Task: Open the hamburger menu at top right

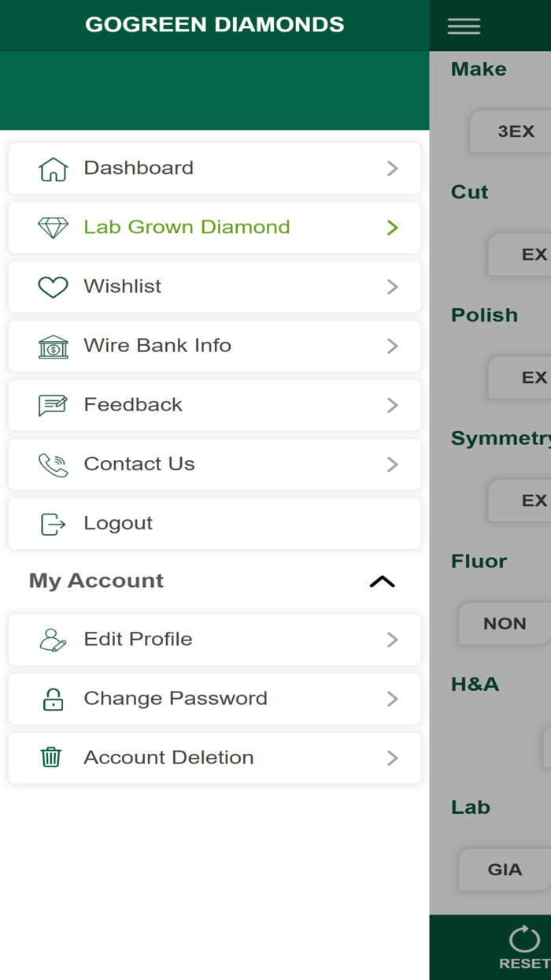Action: (464, 25)
